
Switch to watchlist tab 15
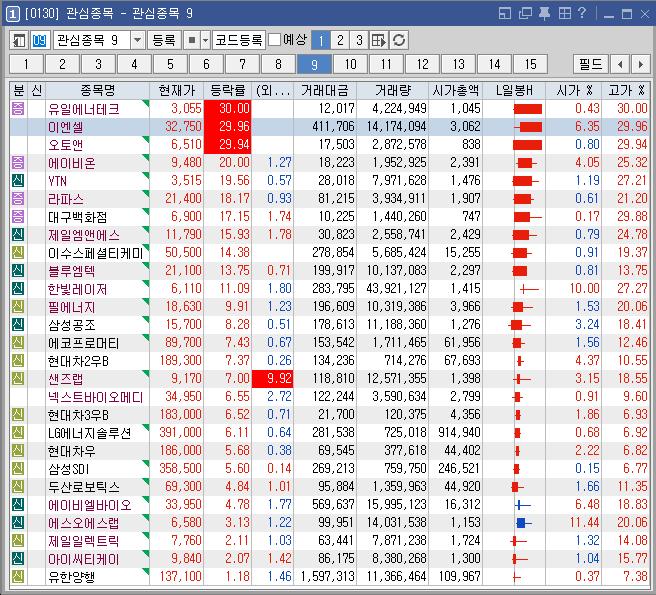(x=530, y=64)
